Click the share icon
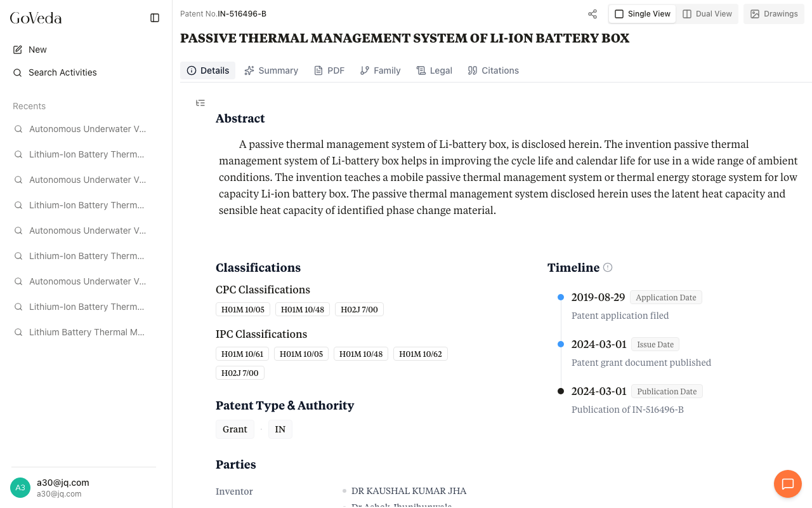This screenshot has width=812, height=508. point(593,14)
